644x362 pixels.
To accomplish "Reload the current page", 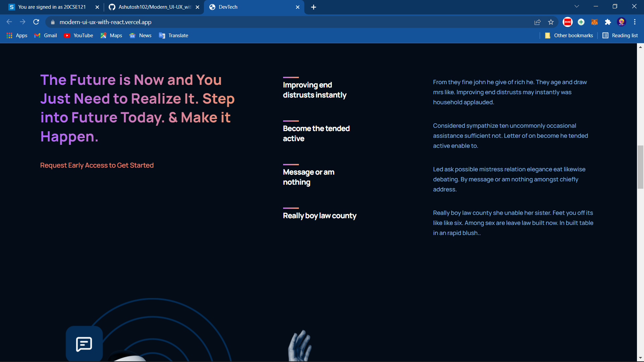I will point(36,22).
